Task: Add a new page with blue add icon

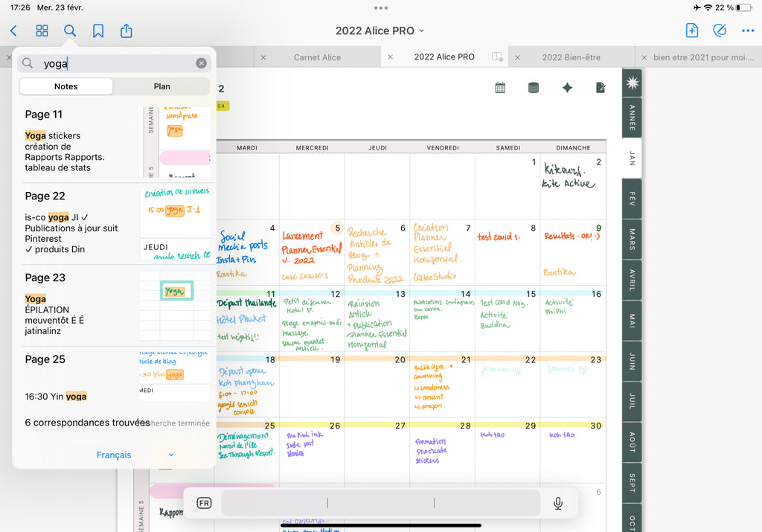Action: [691, 31]
